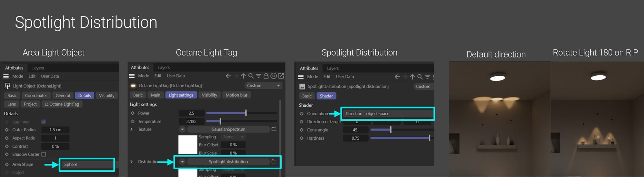644x177 pixels.
Task: Click the Spotlight distribution shader button
Action: (228, 162)
